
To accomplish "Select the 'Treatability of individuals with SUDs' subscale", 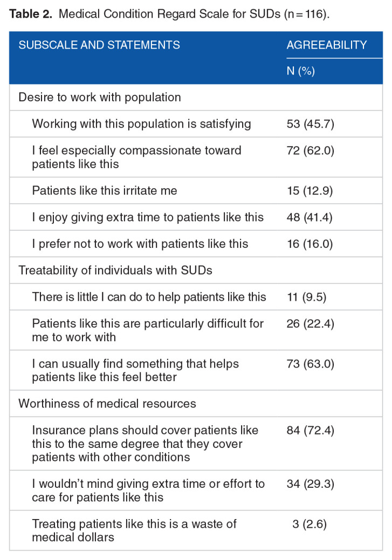I will (115, 270).
